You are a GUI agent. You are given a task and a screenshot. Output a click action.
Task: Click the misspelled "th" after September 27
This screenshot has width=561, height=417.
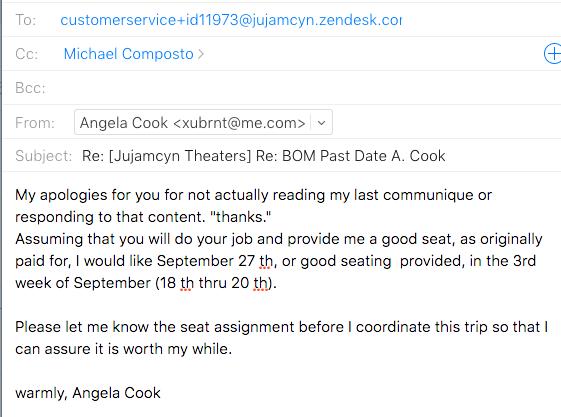point(266,261)
